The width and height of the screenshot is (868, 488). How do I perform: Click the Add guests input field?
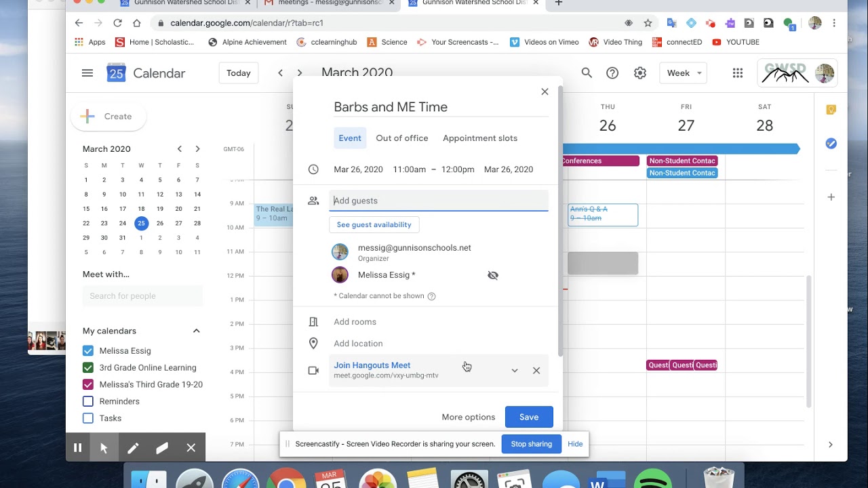(439, 201)
